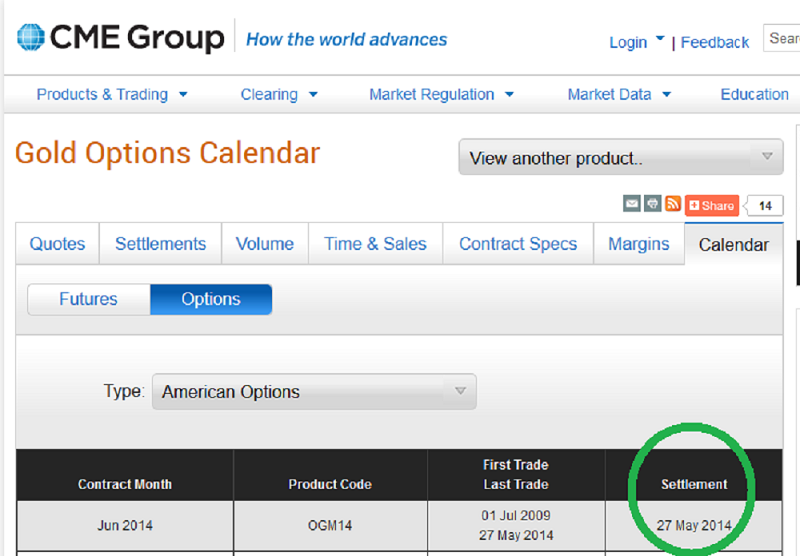Click the printer icon to print page
800x556 pixels.
click(x=652, y=204)
